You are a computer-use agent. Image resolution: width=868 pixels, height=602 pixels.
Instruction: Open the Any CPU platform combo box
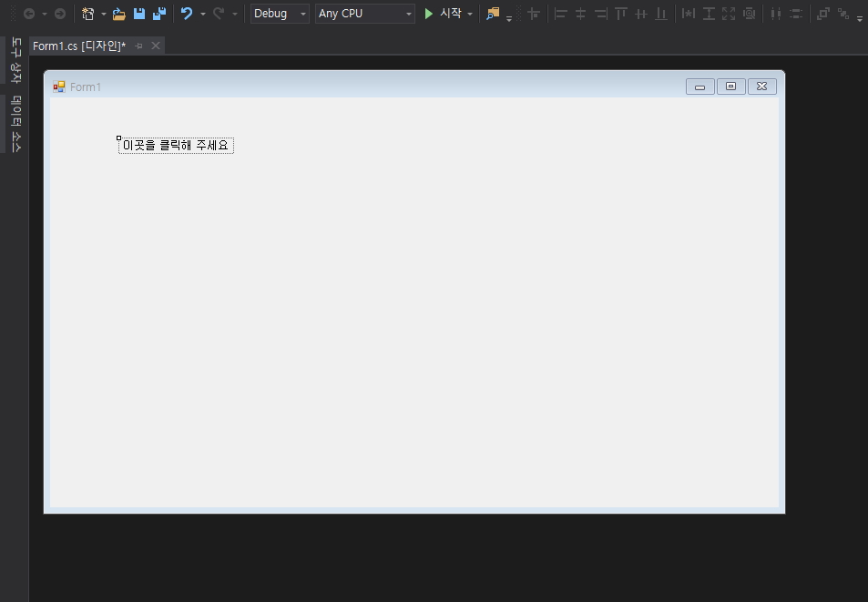pyautogui.click(x=365, y=14)
